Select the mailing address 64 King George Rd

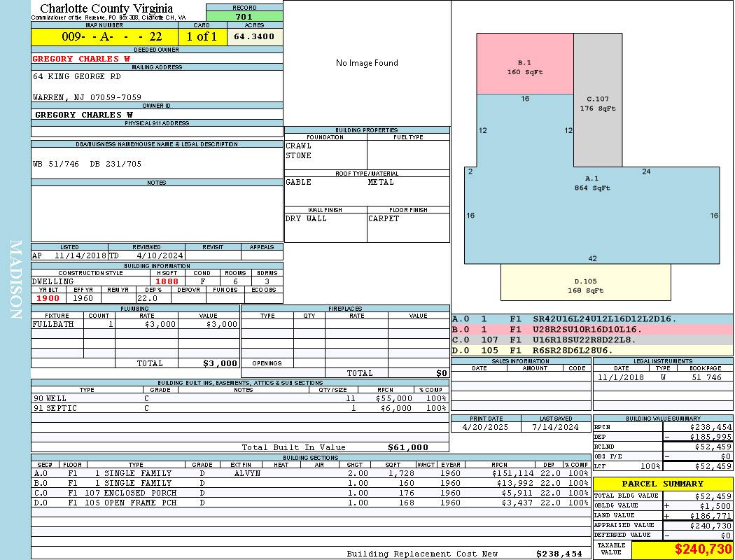(77, 76)
